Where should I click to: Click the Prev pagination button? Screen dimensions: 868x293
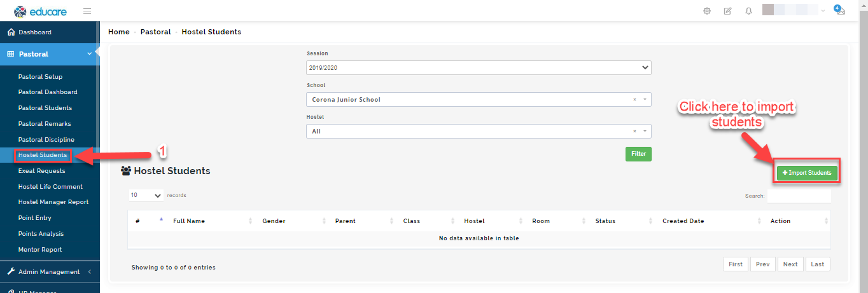[762, 264]
